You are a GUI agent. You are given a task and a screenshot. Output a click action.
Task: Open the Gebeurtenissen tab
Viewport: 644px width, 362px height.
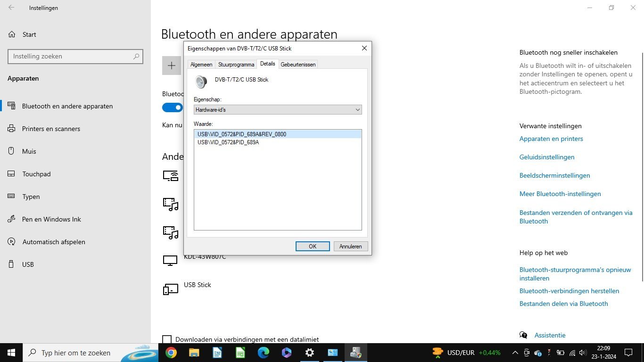pos(298,65)
